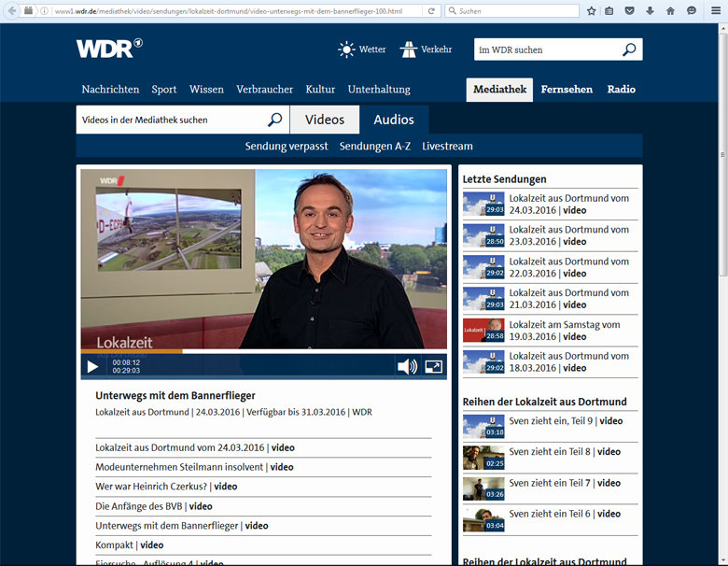
Task: Open Wetter via the sun icon
Action: point(346,50)
